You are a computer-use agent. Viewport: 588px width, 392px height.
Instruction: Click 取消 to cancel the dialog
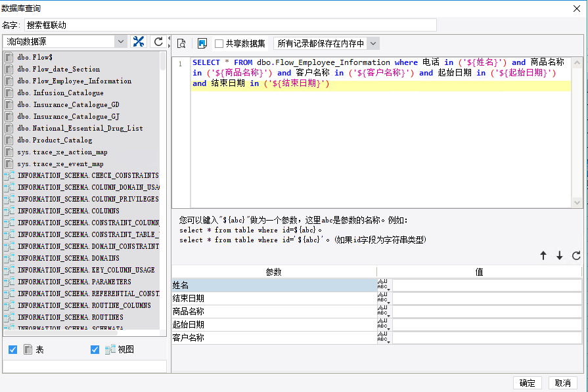tap(562, 383)
